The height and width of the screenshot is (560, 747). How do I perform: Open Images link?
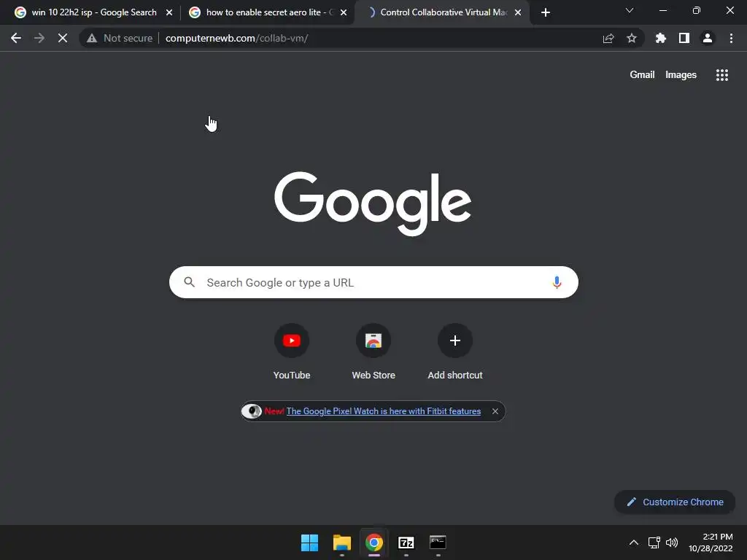pyautogui.click(x=681, y=75)
